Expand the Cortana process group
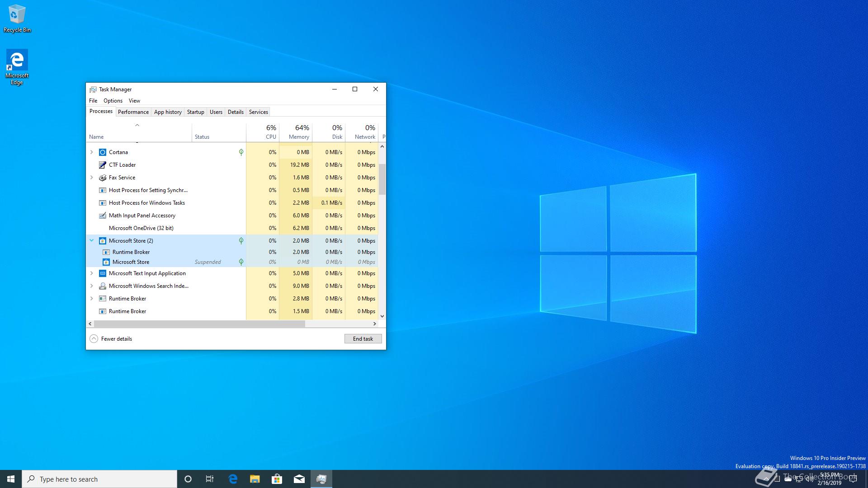The height and width of the screenshot is (488, 868). click(92, 152)
